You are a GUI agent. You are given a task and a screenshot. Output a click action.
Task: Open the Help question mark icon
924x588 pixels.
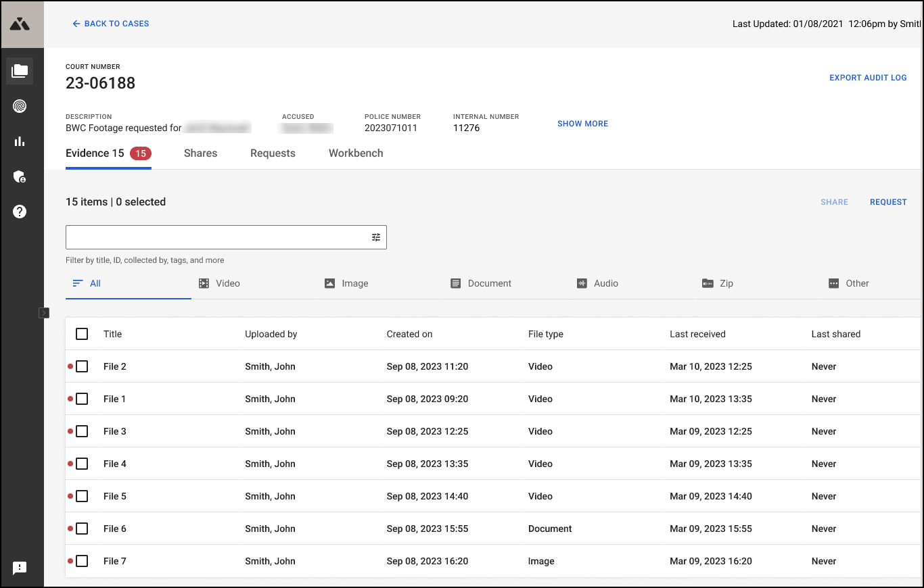coord(20,212)
